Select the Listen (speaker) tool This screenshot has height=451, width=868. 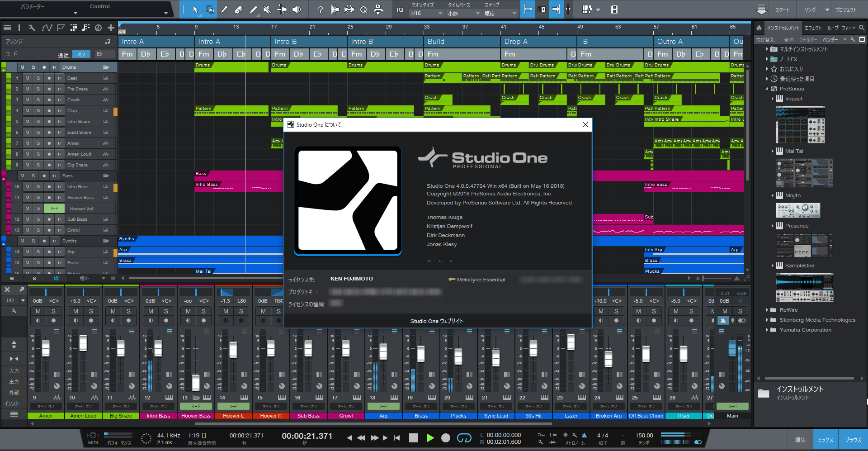297,9
